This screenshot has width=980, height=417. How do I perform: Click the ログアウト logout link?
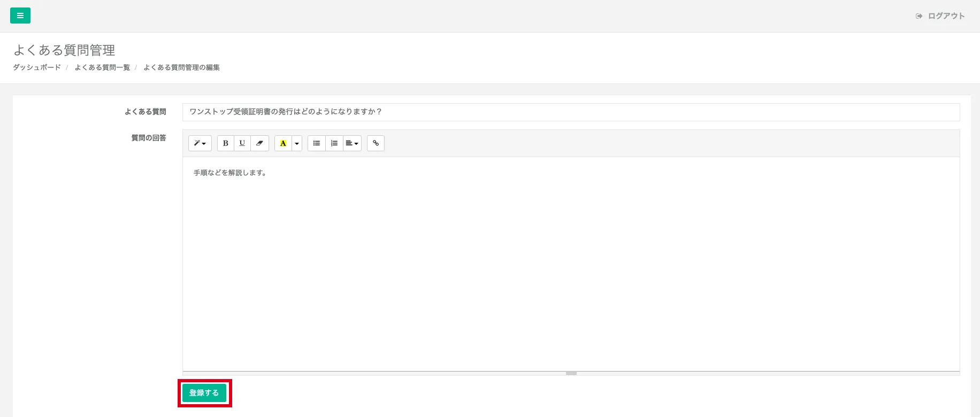coord(946,16)
